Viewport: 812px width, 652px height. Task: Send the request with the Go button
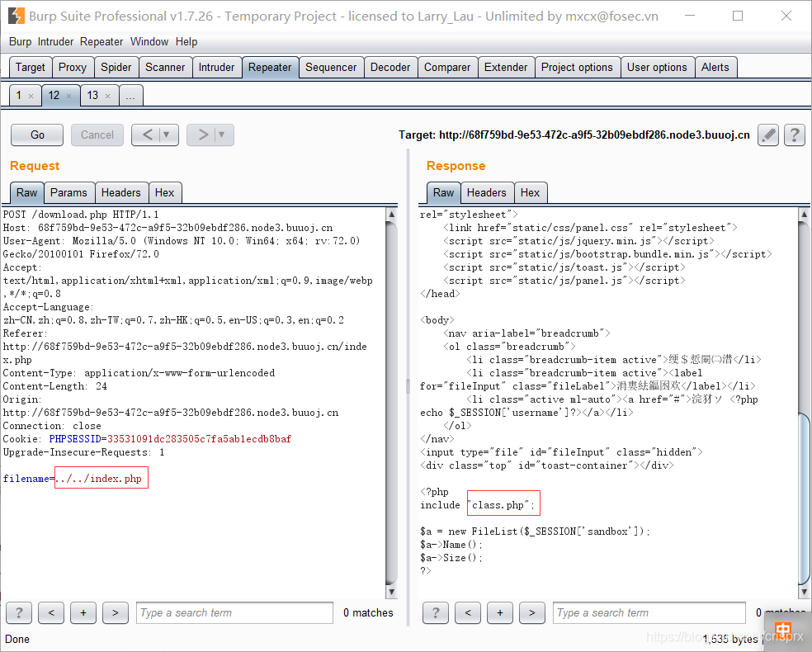(x=37, y=135)
